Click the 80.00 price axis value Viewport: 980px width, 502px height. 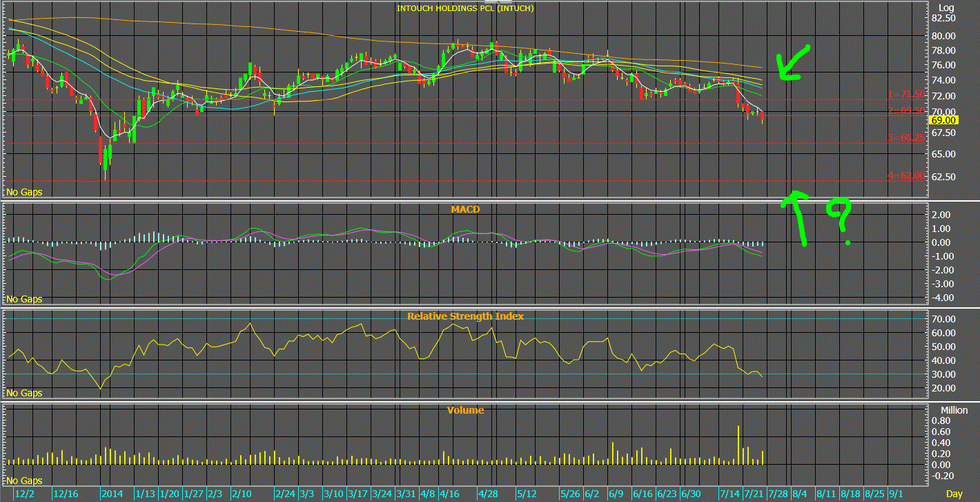pyautogui.click(x=943, y=36)
